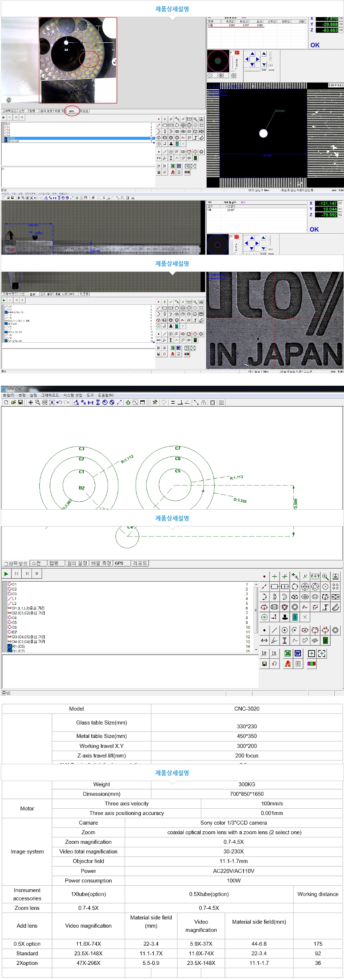Click the coordinate origin O icon
Viewport: 344px width, 980px height.
(264, 653)
